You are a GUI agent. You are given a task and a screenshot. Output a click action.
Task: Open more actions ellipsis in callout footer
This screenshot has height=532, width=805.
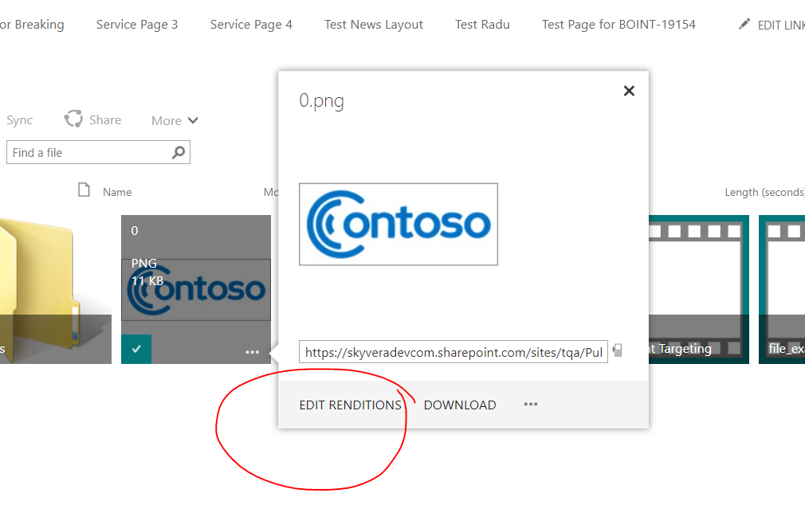531,405
